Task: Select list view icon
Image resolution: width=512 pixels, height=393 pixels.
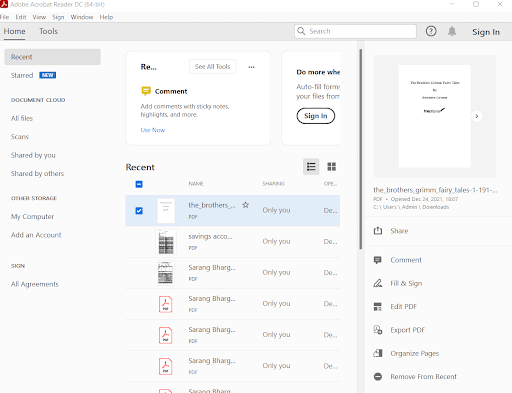Action: click(311, 167)
